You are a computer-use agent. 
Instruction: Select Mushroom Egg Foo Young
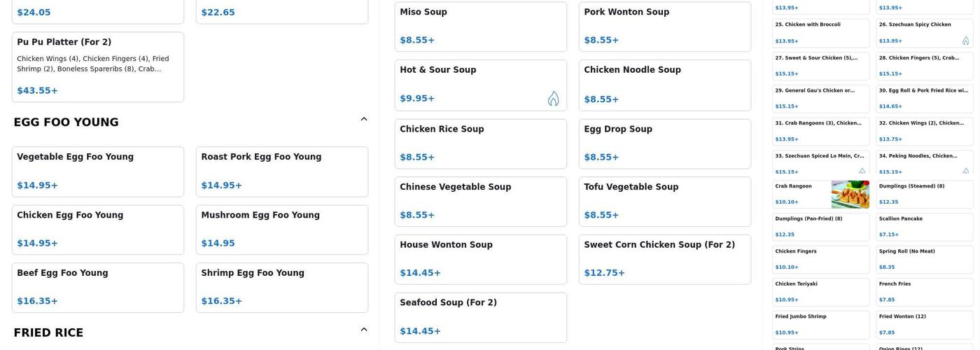click(282, 230)
